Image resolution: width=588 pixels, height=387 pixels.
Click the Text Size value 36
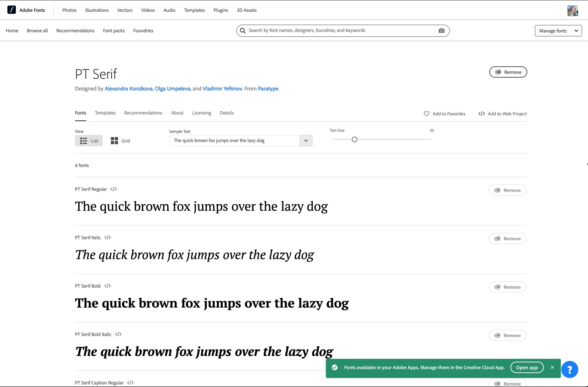tap(431, 131)
